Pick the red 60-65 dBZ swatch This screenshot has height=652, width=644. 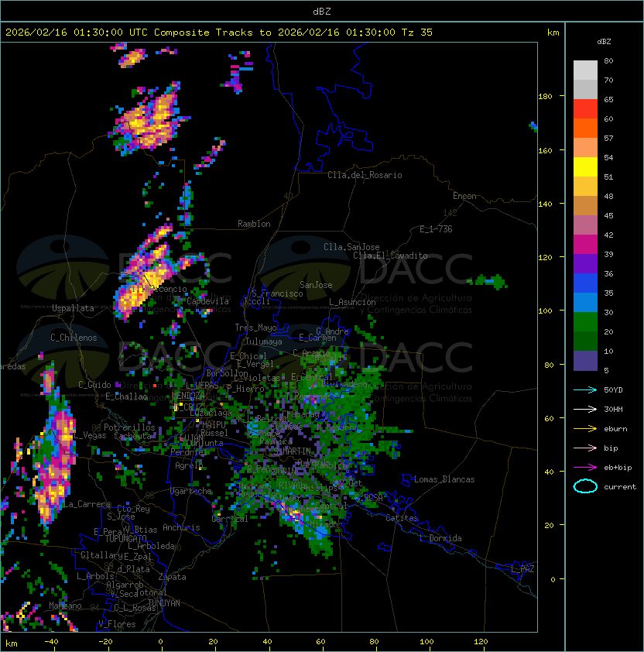tap(585, 109)
